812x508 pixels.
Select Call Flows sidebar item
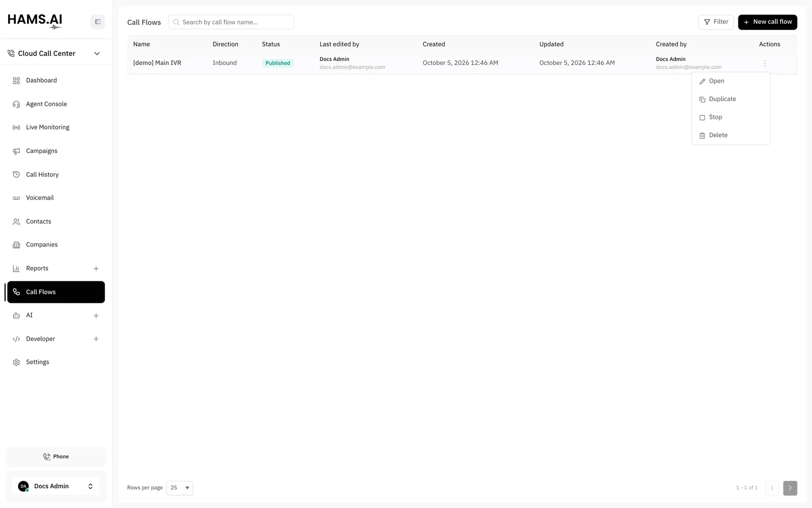point(56,292)
